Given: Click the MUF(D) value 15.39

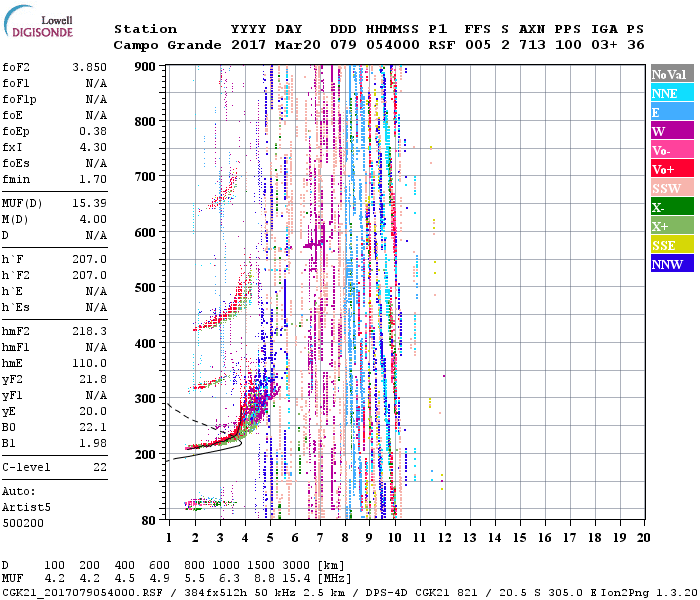Looking at the screenshot, I should (x=89, y=204).
